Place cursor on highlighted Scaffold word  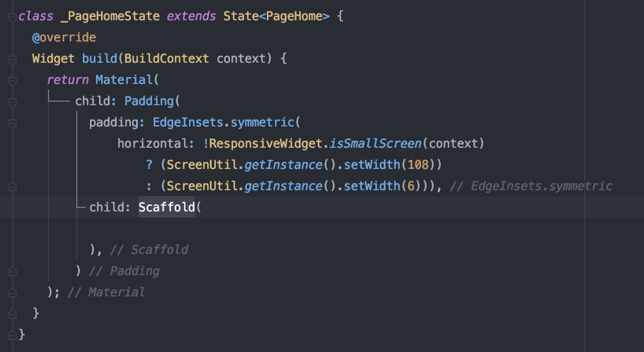[166, 207]
